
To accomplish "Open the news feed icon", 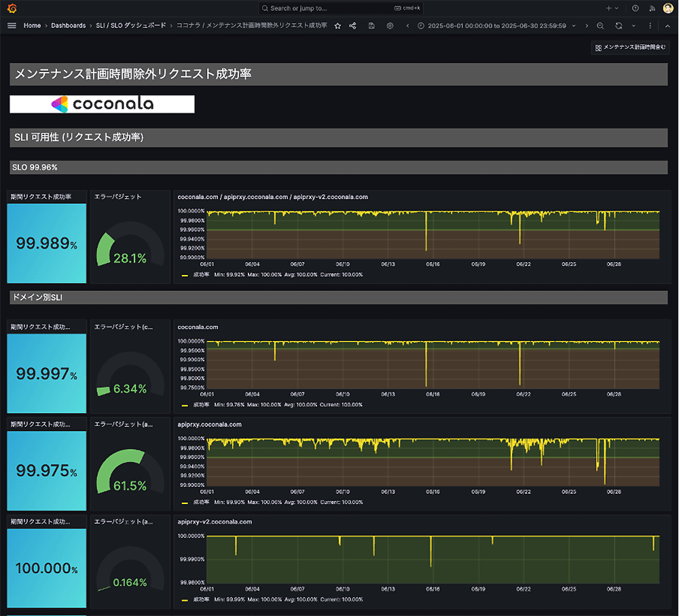I will tap(652, 8).
